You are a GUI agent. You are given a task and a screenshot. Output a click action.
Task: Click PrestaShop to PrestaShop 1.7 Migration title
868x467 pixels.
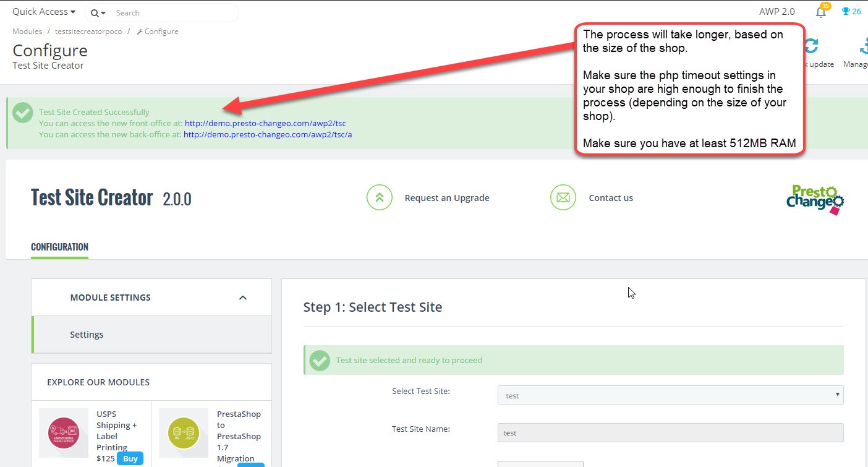point(239,436)
